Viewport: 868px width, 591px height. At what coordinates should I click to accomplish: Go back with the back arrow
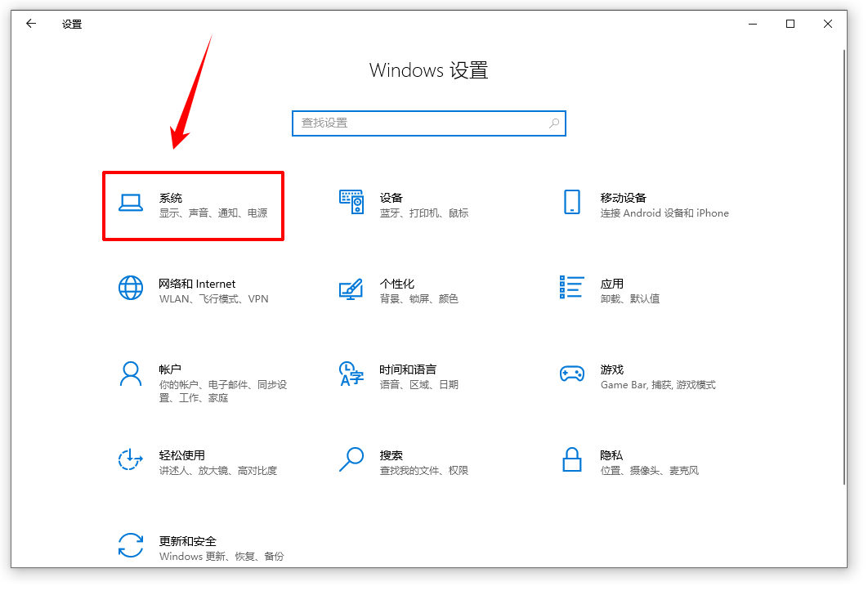coord(31,24)
